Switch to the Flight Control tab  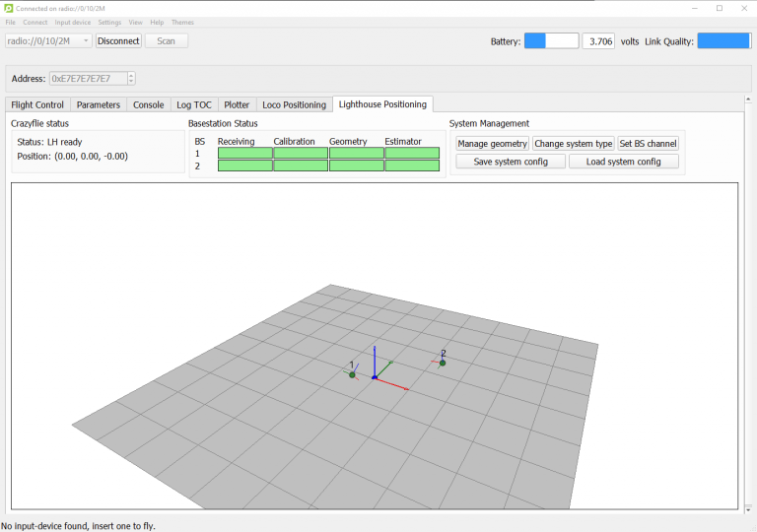(x=37, y=104)
